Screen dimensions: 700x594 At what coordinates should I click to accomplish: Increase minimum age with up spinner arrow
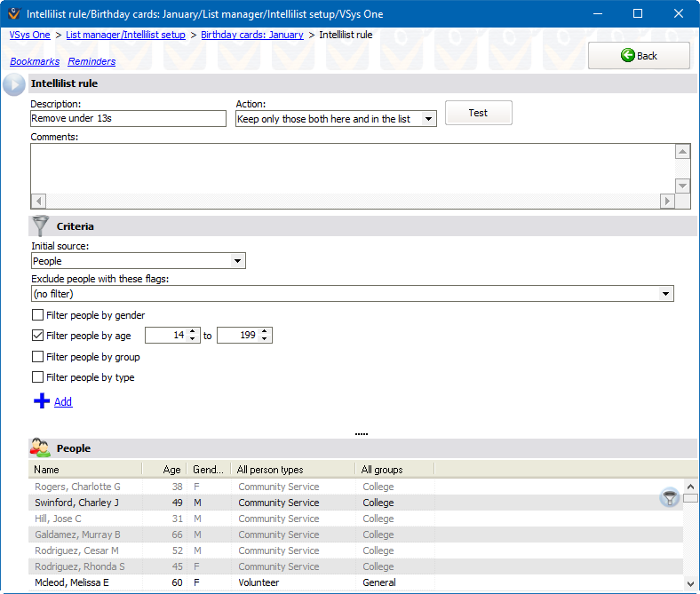tap(195, 331)
